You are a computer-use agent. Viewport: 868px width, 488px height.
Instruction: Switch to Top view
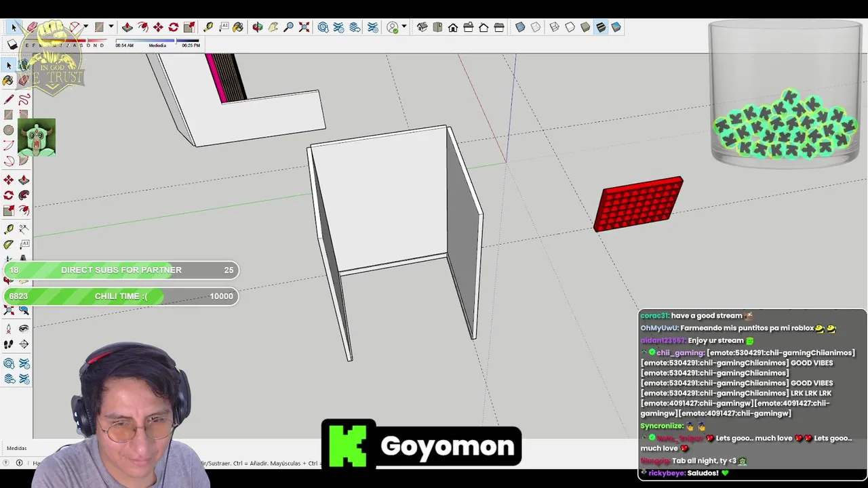pyautogui.click(x=437, y=27)
